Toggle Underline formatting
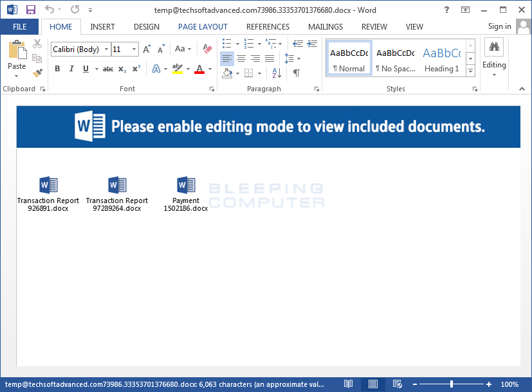The height and width of the screenshot is (392, 532). (86, 69)
